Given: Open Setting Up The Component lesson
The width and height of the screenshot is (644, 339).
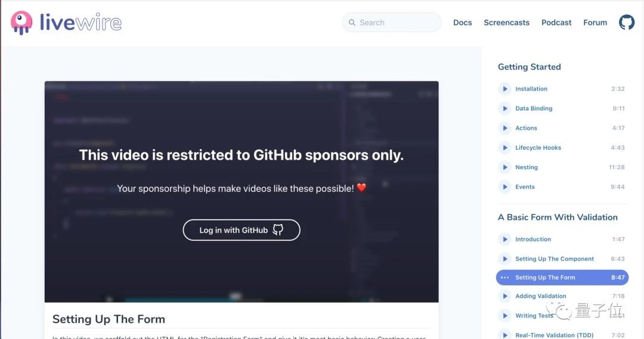Looking at the screenshot, I should 562,259.
